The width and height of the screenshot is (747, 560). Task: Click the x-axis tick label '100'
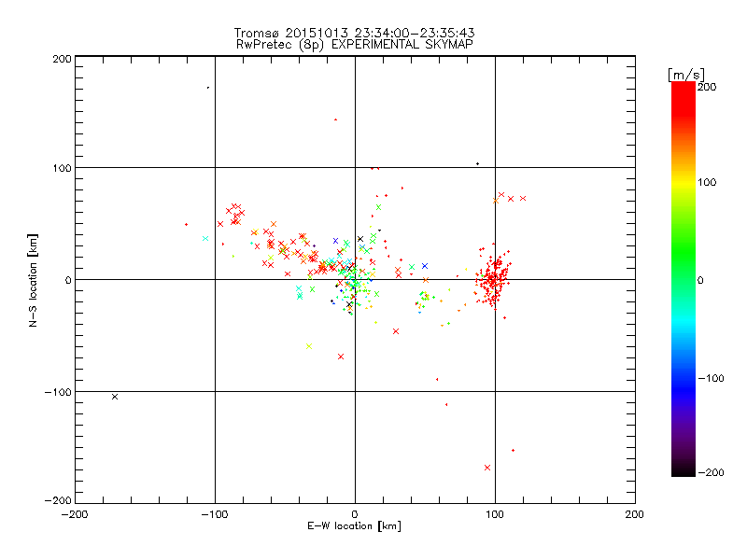[495, 514]
